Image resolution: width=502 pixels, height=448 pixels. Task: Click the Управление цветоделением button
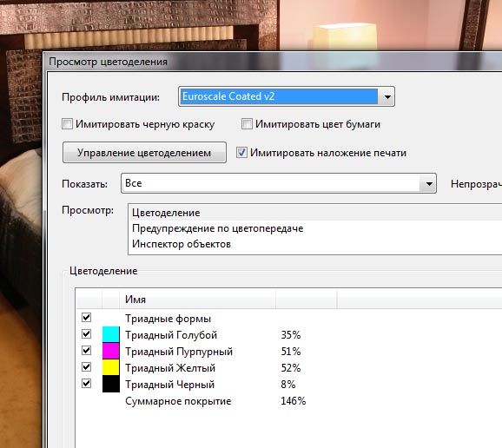click(x=144, y=153)
